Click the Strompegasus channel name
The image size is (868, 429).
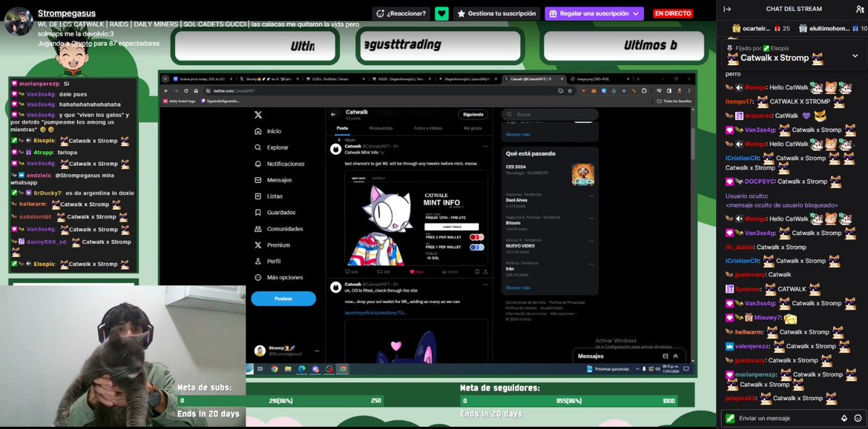click(x=67, y=13)
